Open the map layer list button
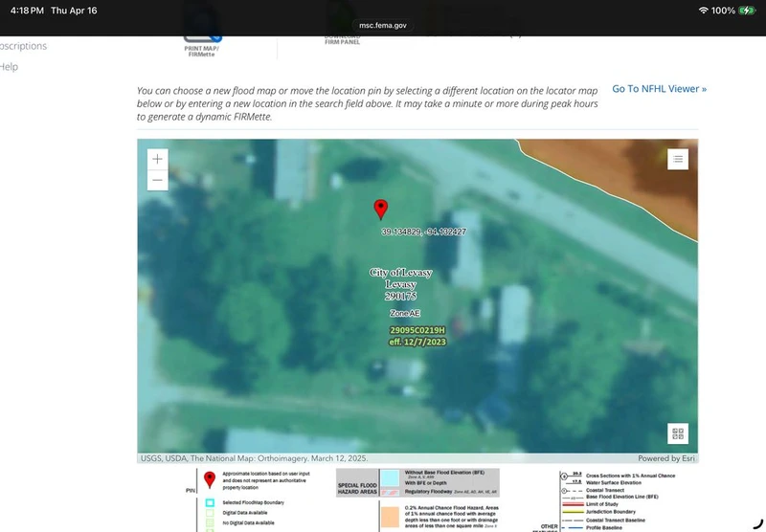 pyautogui.click(x=678, y=159)
